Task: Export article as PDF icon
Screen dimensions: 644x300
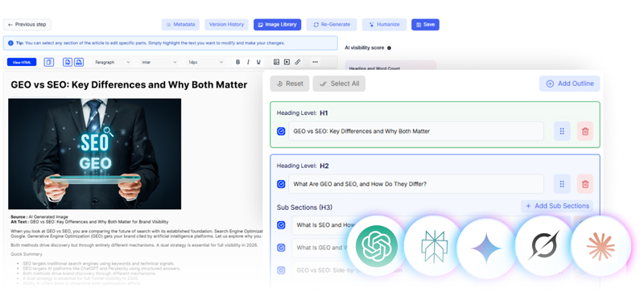Action: point(68,63)
